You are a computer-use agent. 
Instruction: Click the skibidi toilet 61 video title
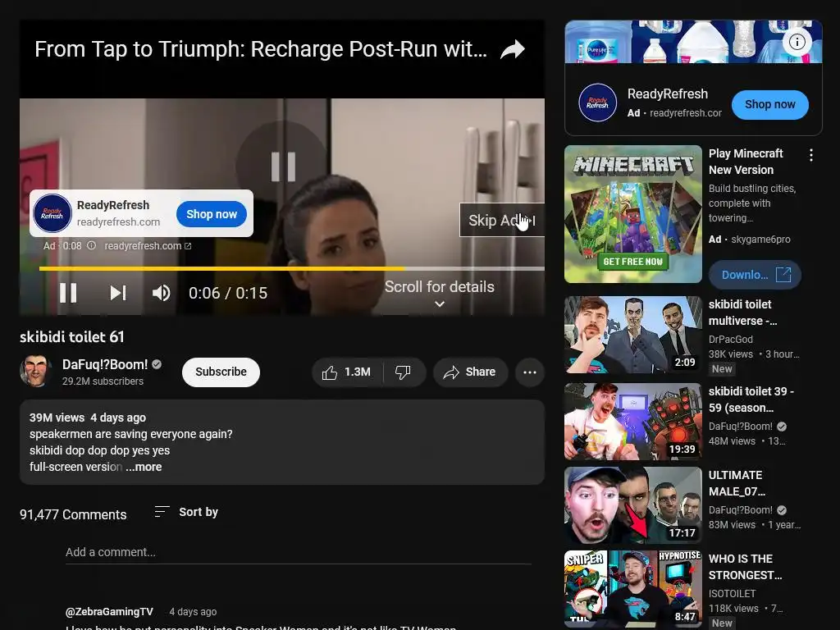point(72,337)
